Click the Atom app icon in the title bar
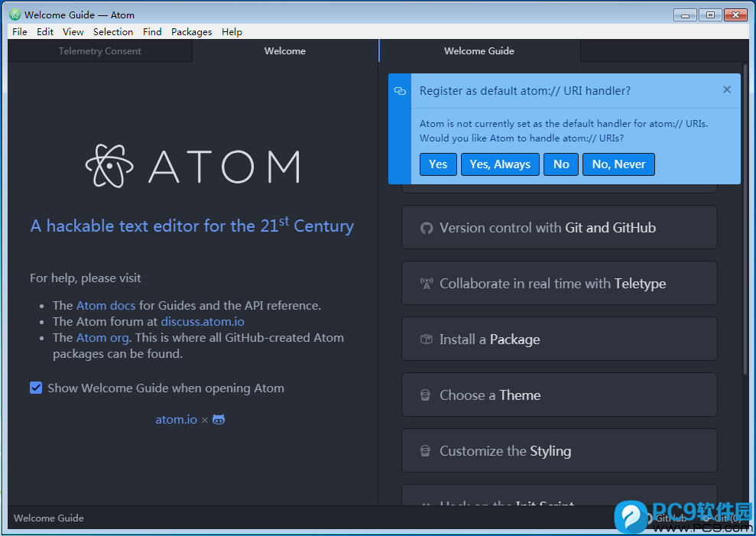 15,15
